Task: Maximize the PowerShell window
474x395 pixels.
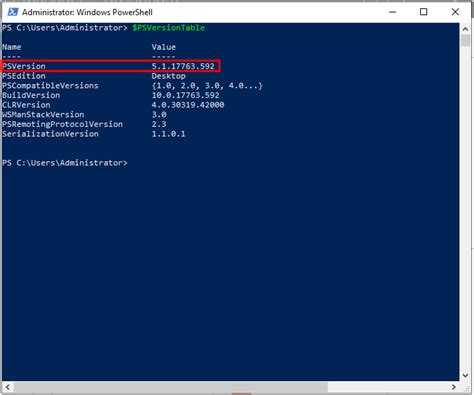Action: pyautogui.click(x=423, y=12)
